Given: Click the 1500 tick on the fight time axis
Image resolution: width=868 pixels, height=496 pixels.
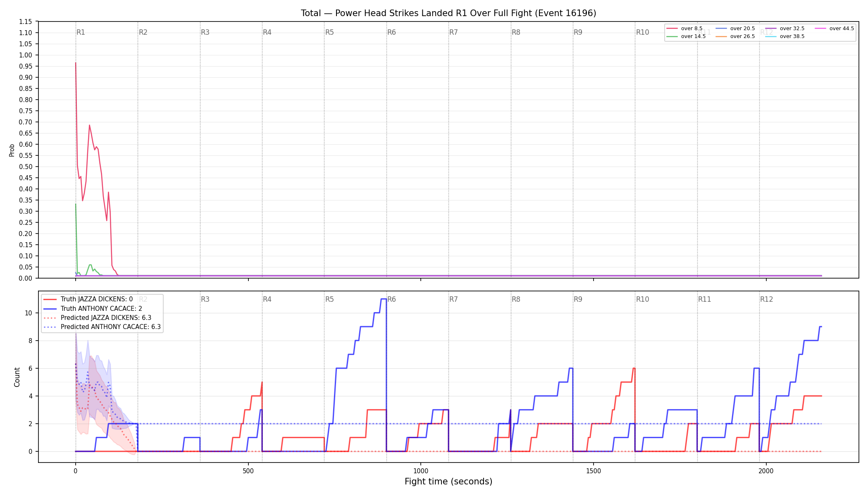Looking at the screenshot, I should point(594,471).
